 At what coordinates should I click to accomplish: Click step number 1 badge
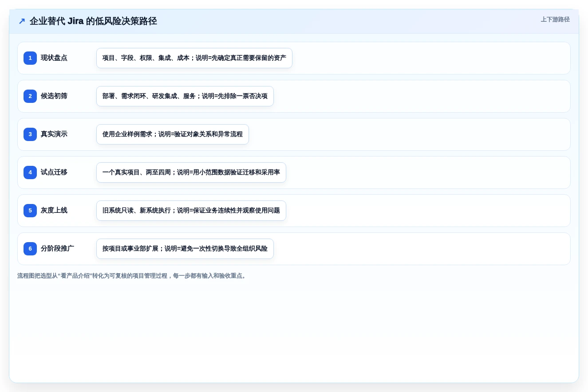point(30,58)
